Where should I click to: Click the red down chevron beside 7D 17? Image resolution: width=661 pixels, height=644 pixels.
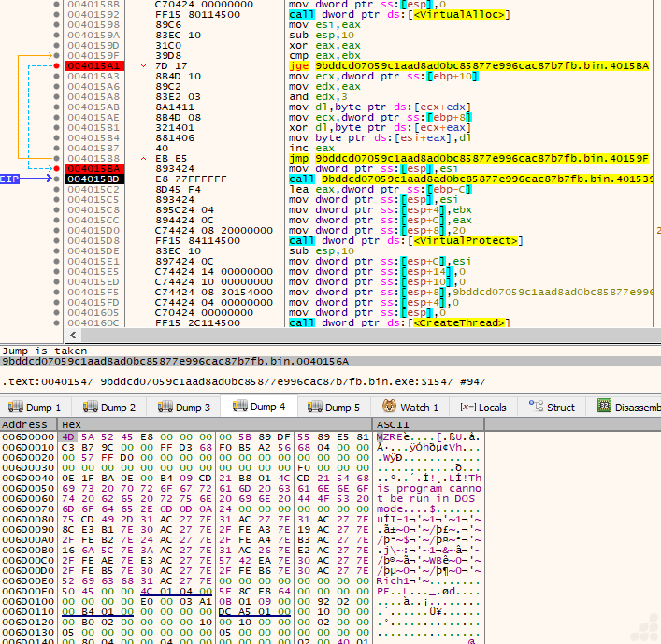point(143,66)
